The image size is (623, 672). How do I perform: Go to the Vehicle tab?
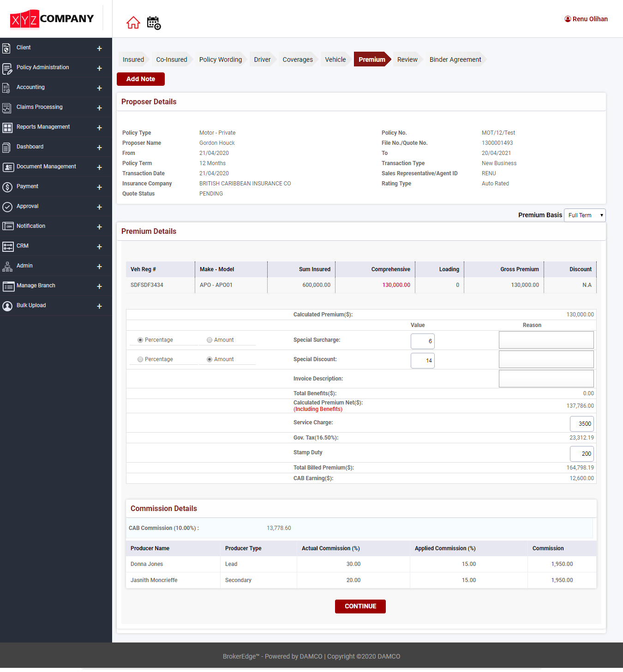[x=335, y=59]
